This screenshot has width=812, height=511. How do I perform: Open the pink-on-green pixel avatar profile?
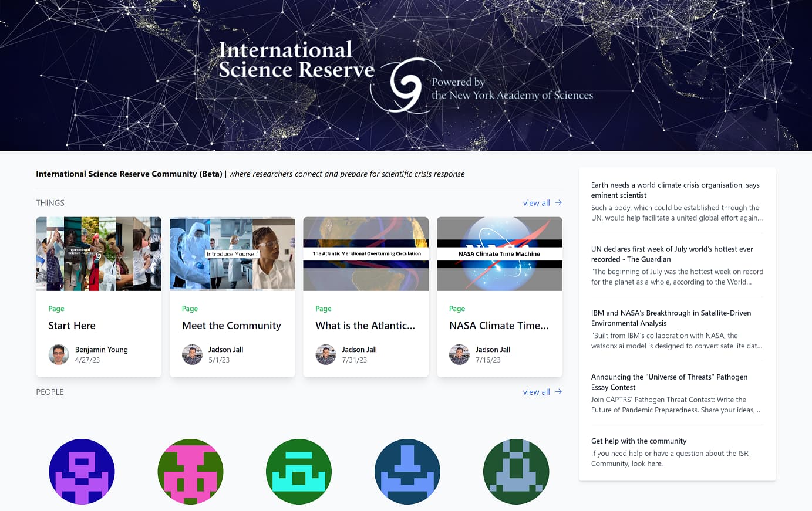[x=190, y=472]
